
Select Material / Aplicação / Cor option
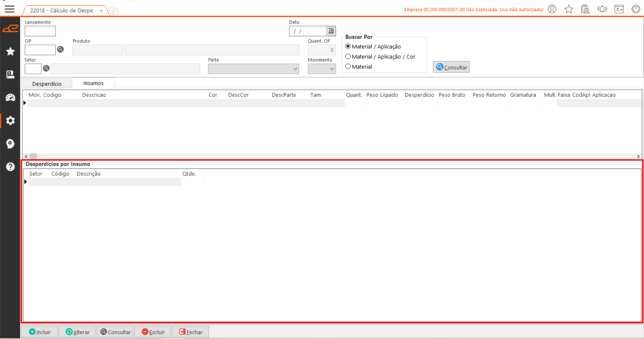coord(348,56)
